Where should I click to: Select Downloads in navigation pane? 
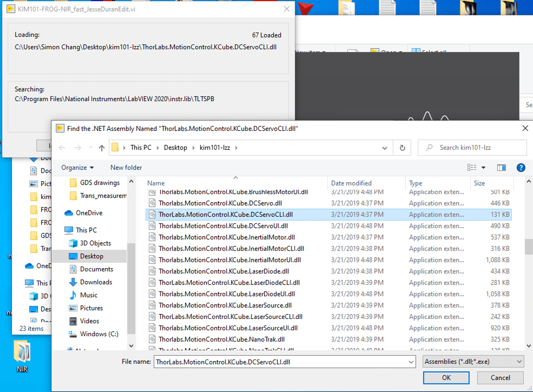click(91, 282)
